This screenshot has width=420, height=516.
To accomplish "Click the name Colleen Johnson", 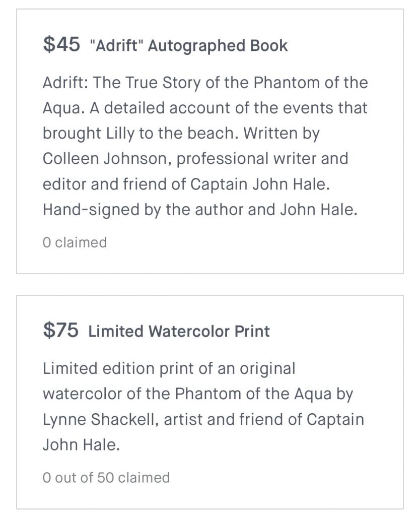I will click(x=107, y=159).
